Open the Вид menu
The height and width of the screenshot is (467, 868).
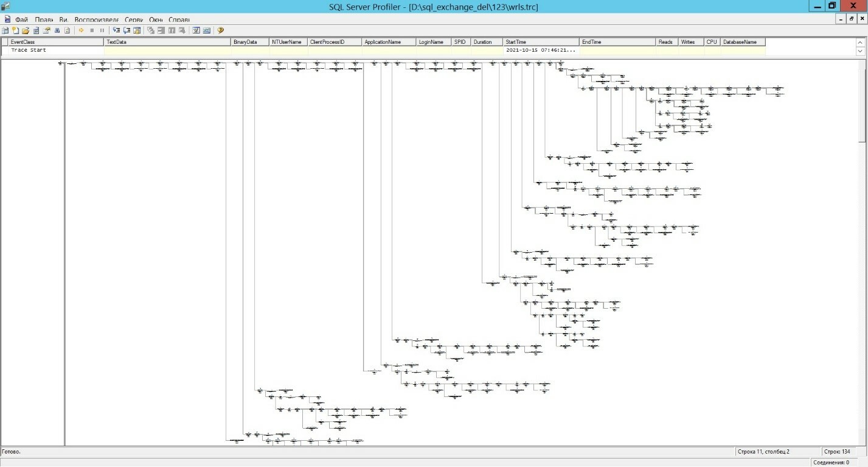[63, 19]
